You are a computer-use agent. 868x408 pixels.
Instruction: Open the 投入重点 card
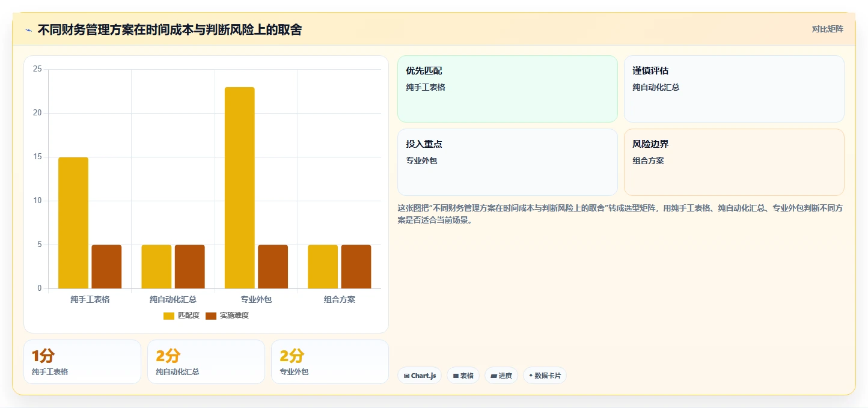[x=507, y=162]
